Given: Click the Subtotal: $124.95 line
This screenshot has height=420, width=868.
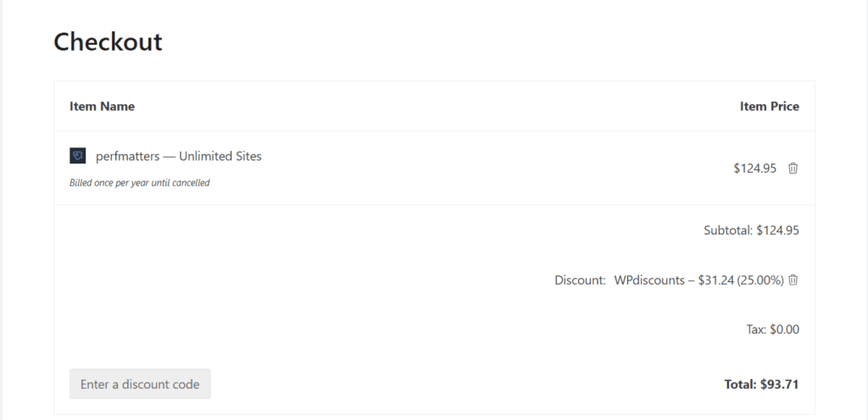Looking at the screenshot, I should pyautogui.click(x=751, y=230).
